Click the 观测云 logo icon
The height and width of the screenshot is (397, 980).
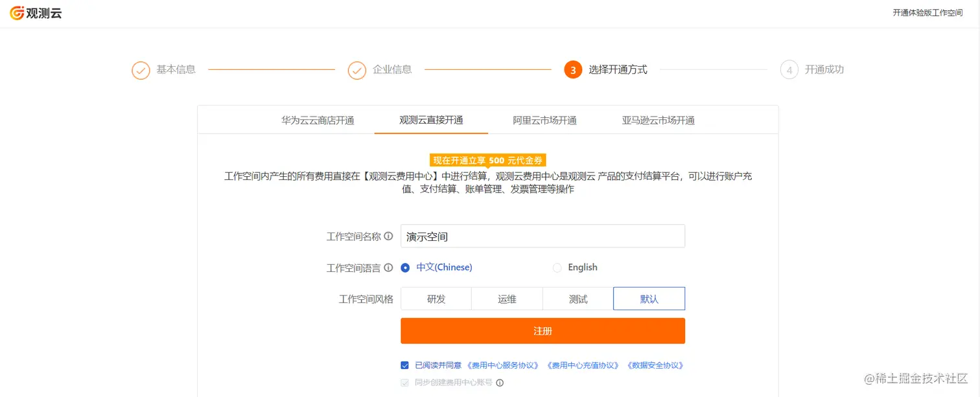(x=17, y=13)
